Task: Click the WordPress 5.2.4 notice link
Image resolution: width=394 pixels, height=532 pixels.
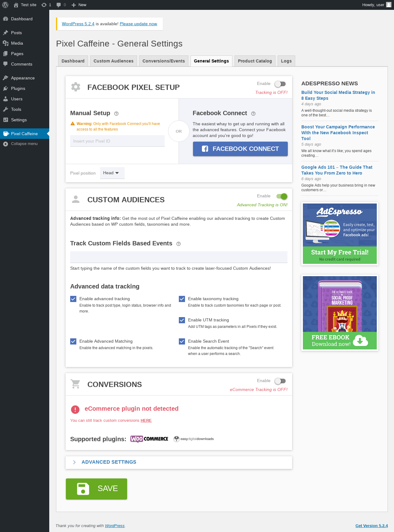Action: [78, 24]
